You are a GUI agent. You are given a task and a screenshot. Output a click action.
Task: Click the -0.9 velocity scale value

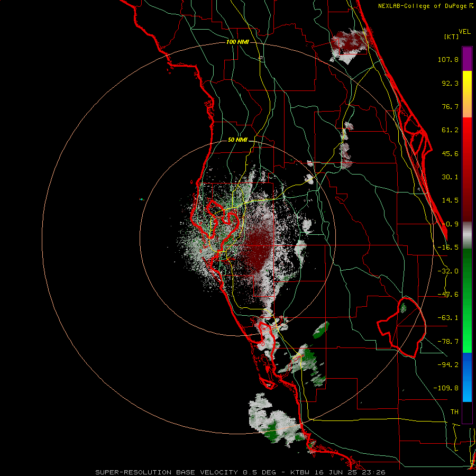[450, 224]
